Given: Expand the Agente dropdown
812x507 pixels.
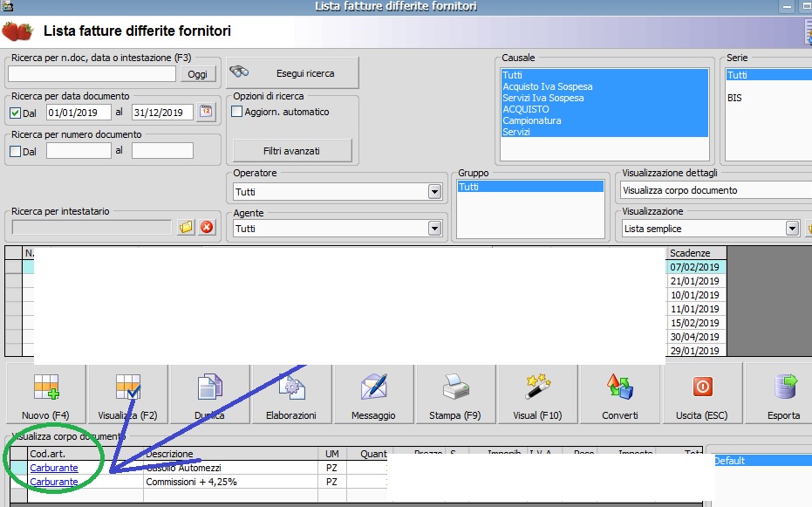Looking at the screenshot, I should tap(434, 229).
